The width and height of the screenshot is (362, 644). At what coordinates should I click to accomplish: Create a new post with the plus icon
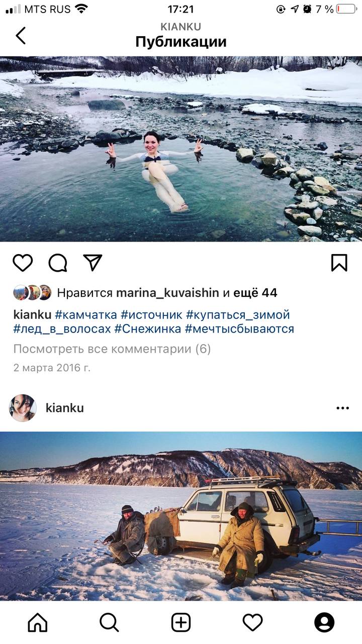coord(181,623)
